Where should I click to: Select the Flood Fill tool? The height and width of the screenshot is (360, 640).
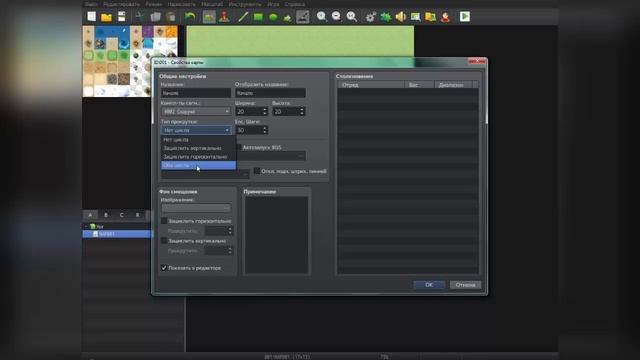(287, 17)
